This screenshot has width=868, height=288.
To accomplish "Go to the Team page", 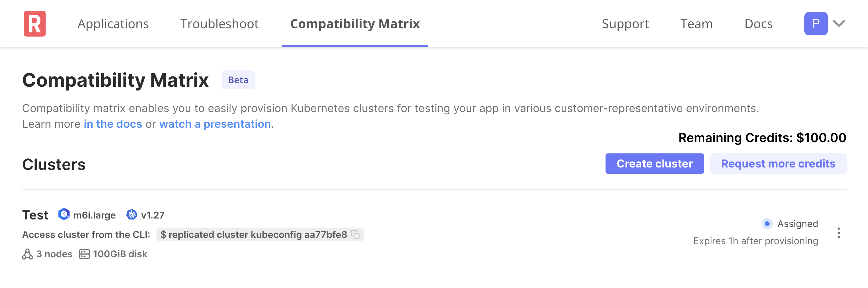I will [696, 24].
